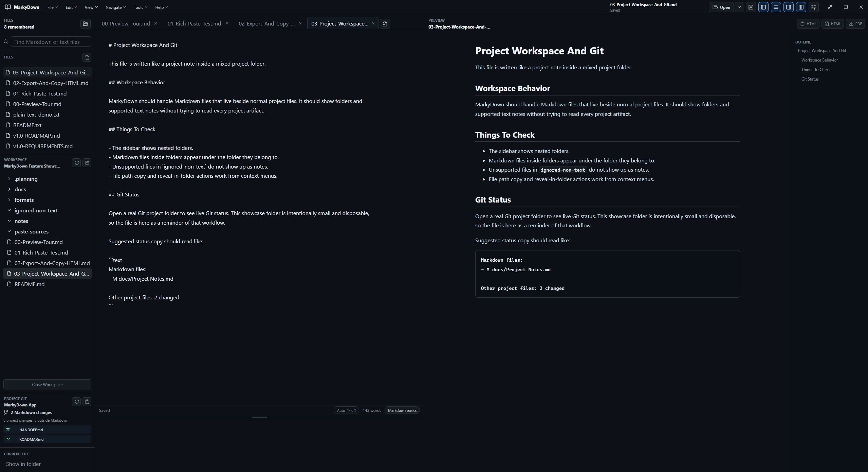Collapse the paste-sources folder
The width and height of the screenshot is (868, 472).
[x=10, y=231]
